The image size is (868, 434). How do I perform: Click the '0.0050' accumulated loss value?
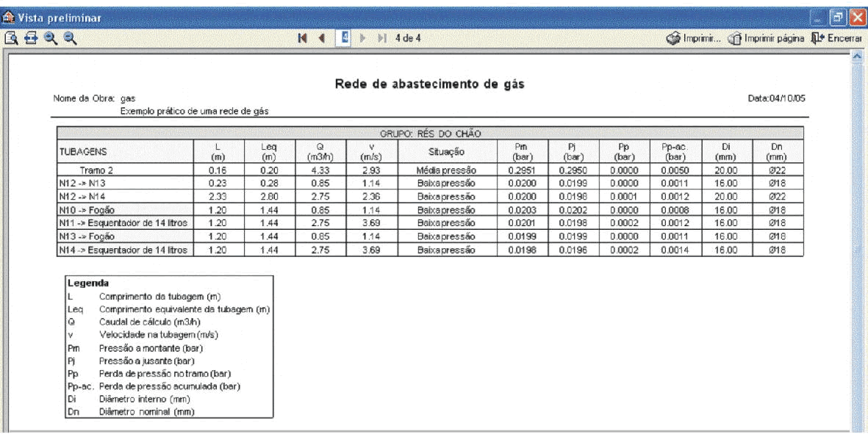675,170
